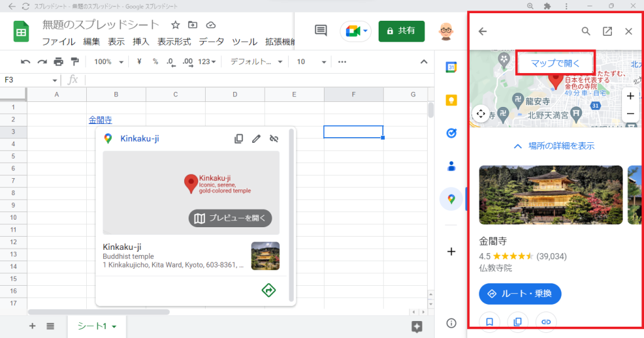Open comment history icon
This screenshot has height=338, width=644.
(x=321, y=31)
